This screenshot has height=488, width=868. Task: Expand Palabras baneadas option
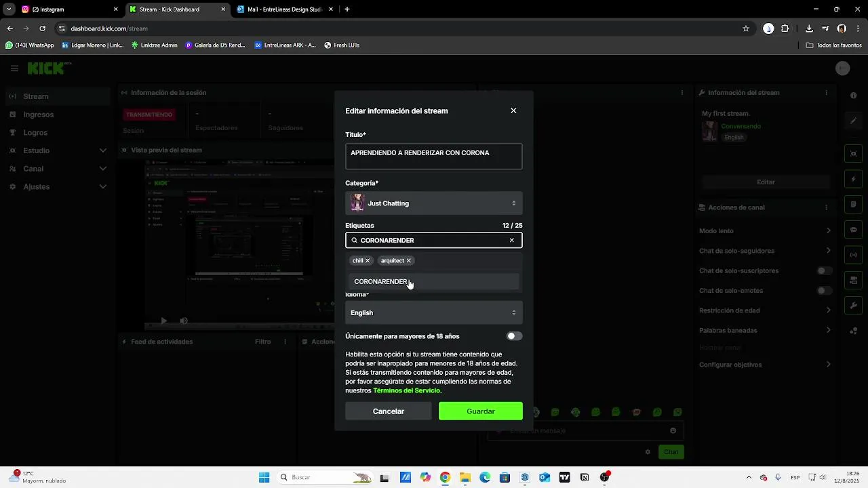765,330
